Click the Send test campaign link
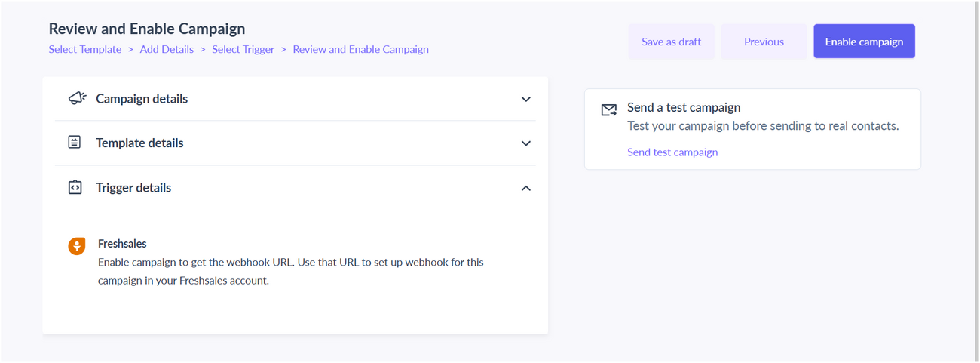The image size is (980, 363). pyautogui.click(x=672, y=152)
